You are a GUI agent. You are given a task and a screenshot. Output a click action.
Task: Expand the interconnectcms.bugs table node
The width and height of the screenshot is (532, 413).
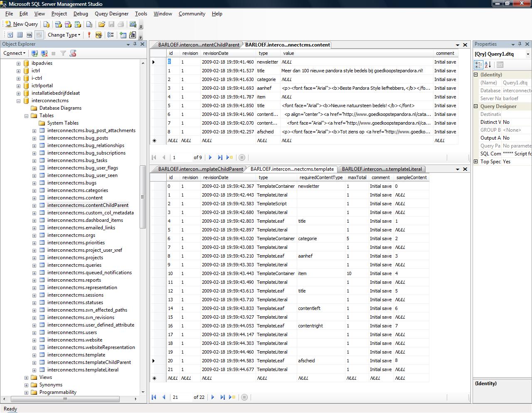click(34, 183)
